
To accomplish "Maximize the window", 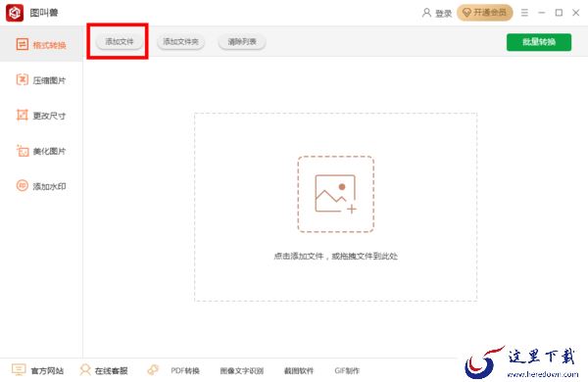I will point(559,13).
